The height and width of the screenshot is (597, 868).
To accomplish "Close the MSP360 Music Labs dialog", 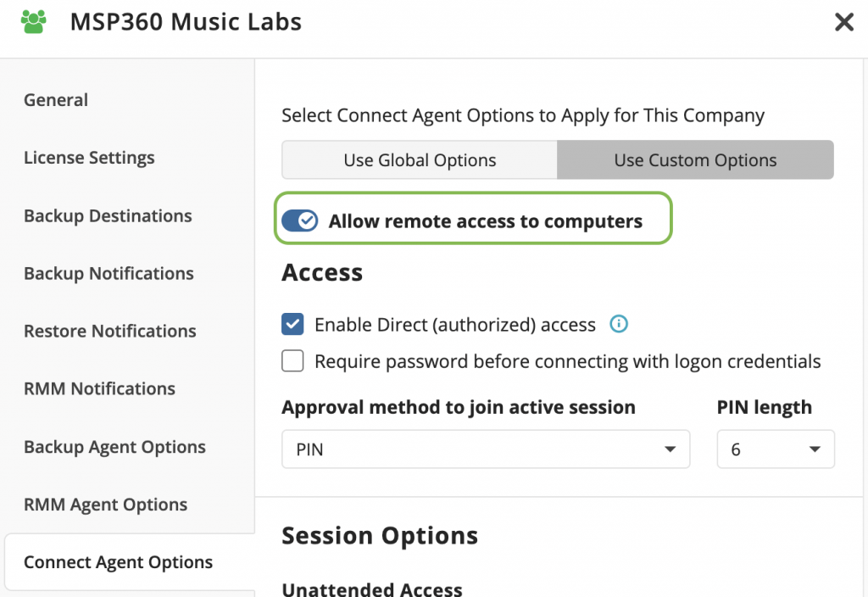I will pyautogui.click(x=843, y=22).
